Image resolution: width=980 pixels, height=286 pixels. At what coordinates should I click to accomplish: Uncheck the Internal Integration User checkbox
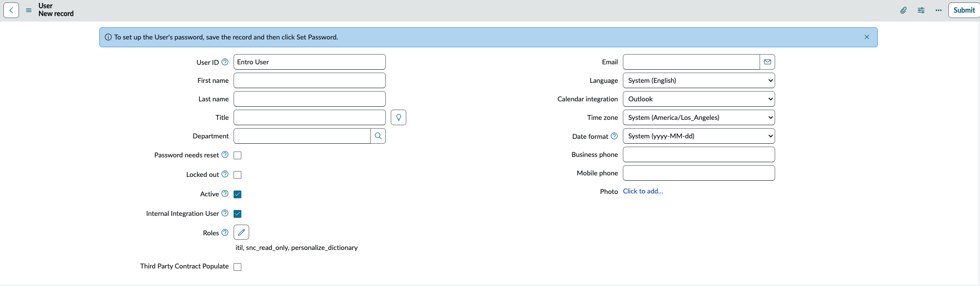(x=237, y=214)
